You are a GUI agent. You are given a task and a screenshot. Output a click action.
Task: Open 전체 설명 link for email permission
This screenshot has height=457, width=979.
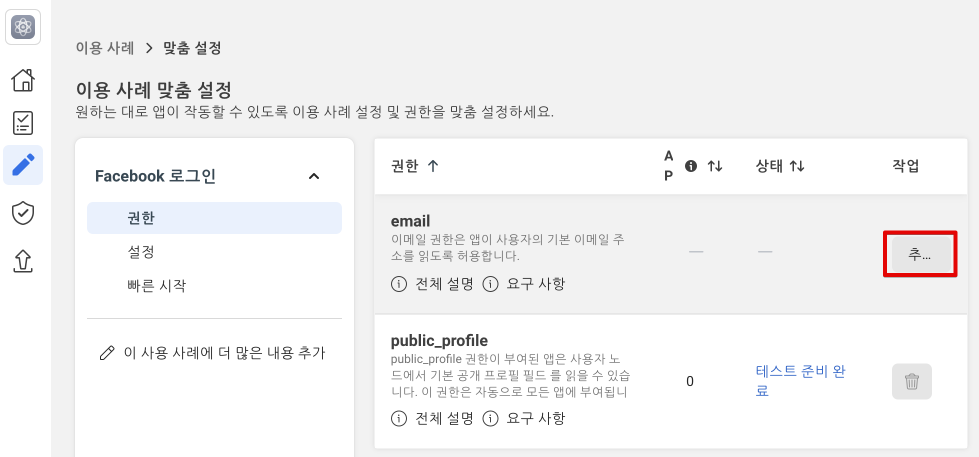pos(444,285)
